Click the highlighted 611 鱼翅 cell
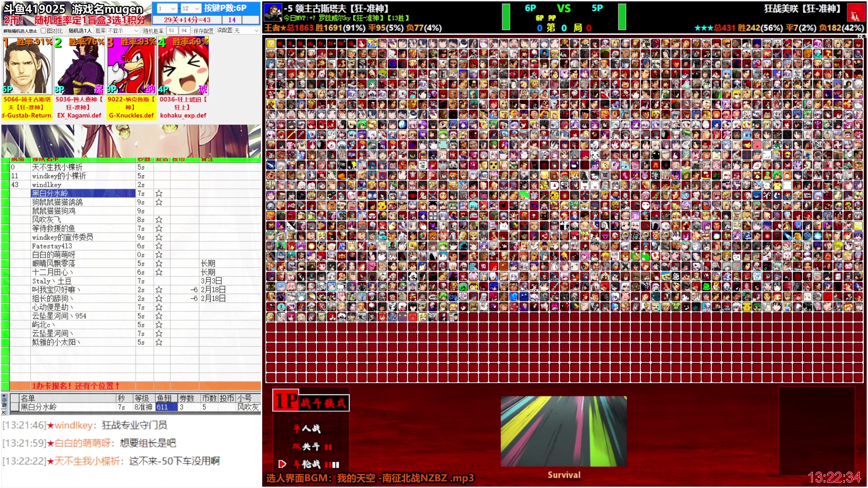Viewport: 868px width, 488px height. [166, 407]
